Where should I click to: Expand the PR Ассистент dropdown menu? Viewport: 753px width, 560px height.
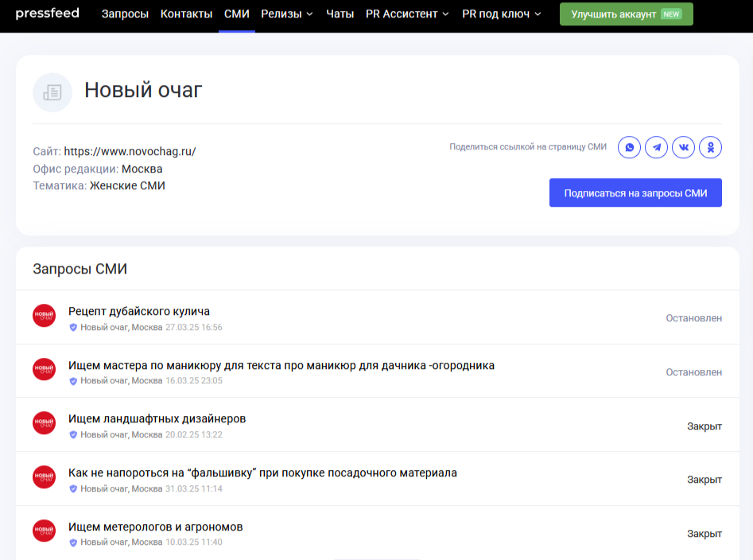(x=407, y=14)
